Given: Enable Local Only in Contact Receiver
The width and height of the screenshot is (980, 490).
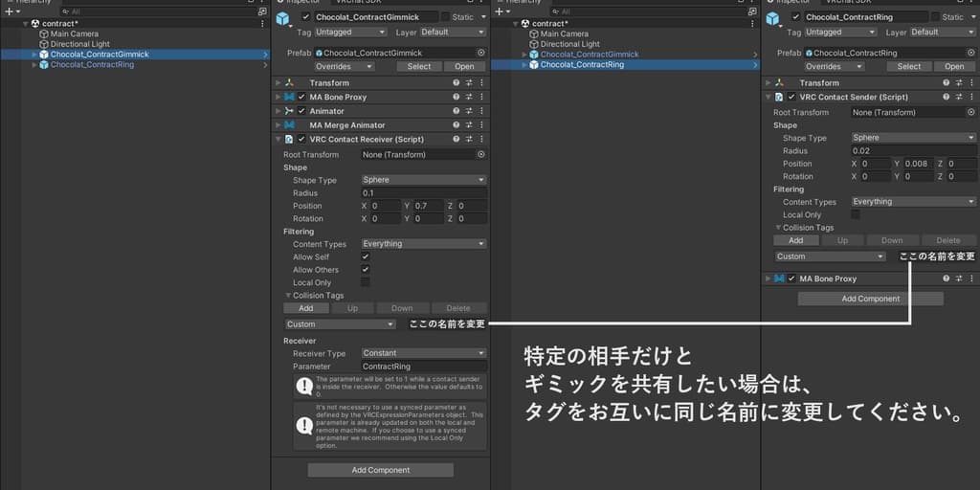Looking at the screenshot, I should (366, 282).
